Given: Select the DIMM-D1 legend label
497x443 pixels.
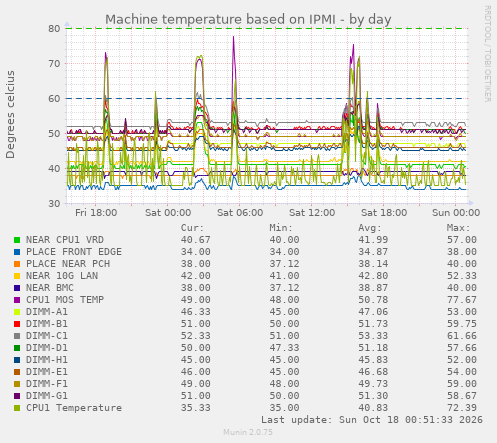Looking at the screenshot, I should click(x=47, y=348).
